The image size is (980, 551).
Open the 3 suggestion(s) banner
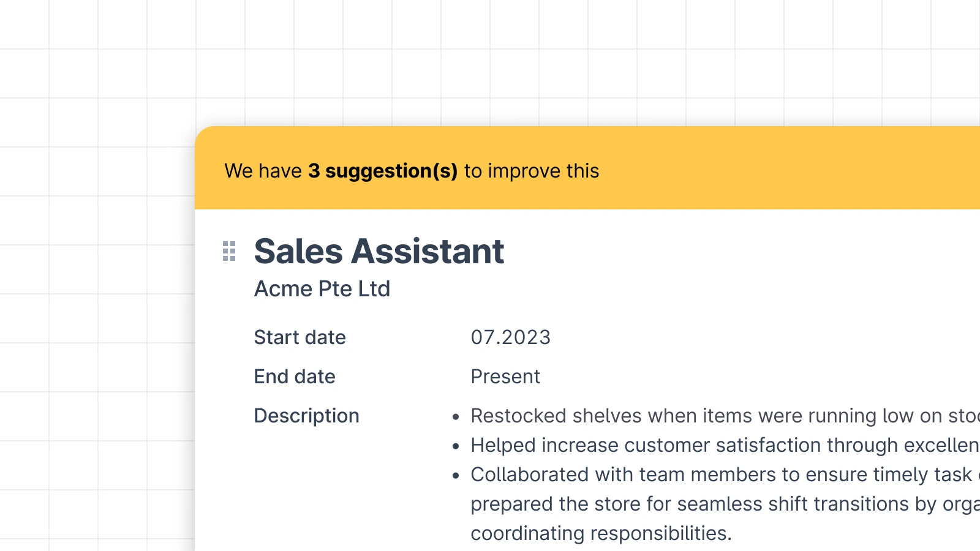(587, 168)
